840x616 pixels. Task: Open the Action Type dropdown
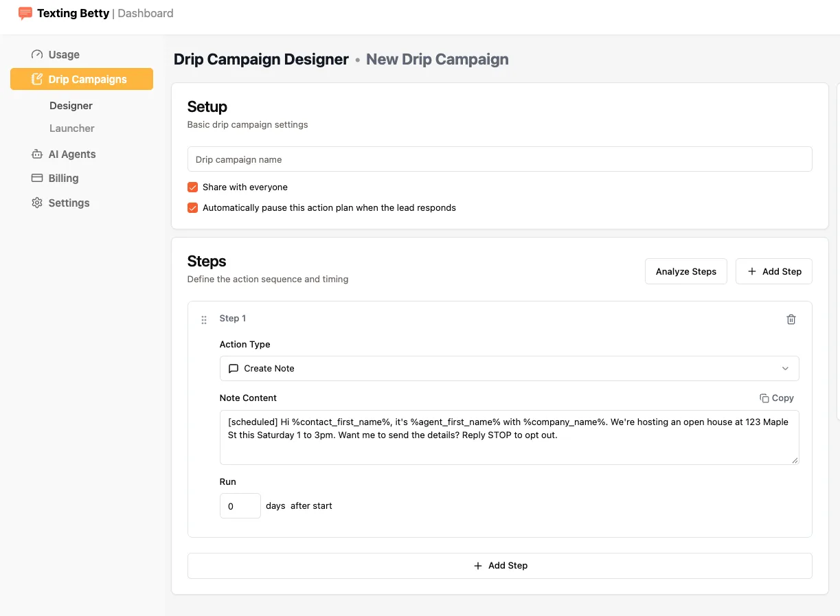(509, 368)
